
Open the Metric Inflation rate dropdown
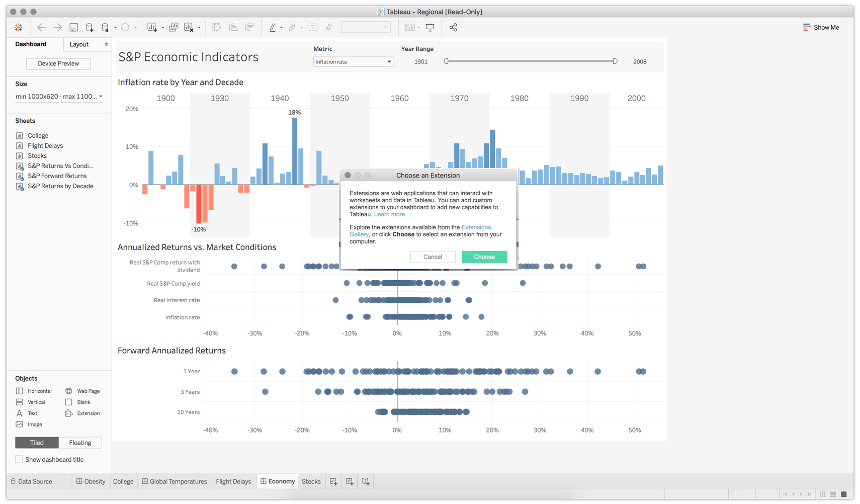(x=353, y=61)
